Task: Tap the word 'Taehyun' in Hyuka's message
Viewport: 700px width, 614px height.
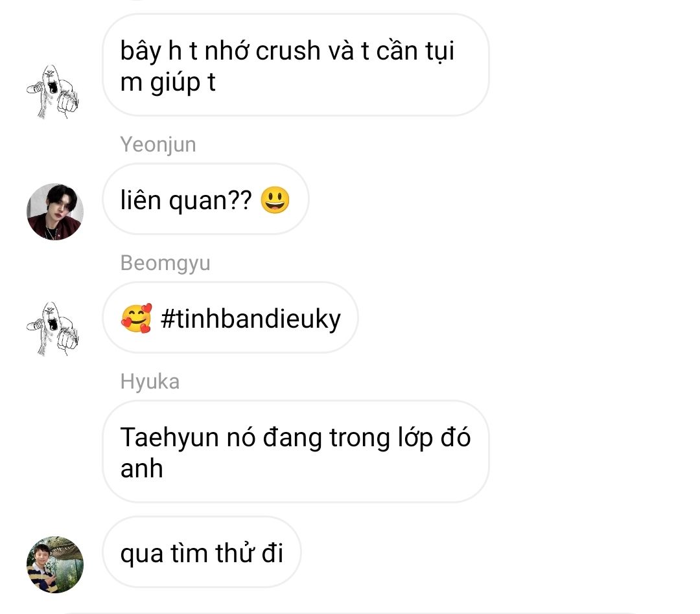Action: (169, 437)
